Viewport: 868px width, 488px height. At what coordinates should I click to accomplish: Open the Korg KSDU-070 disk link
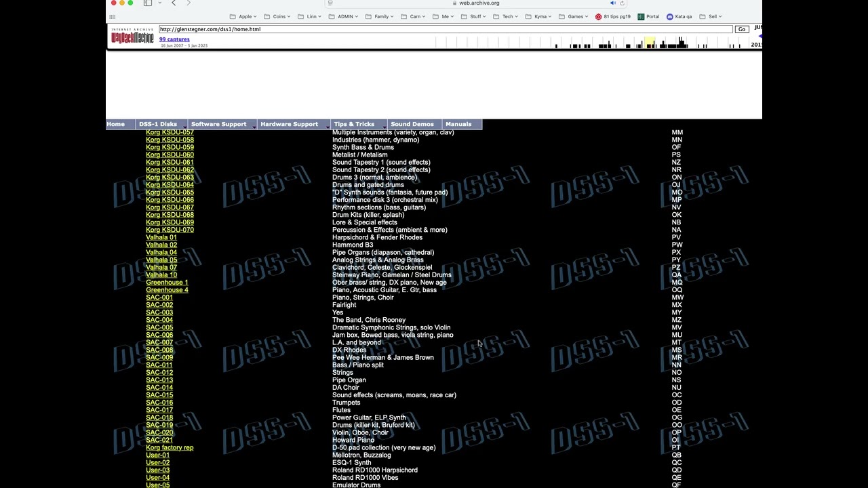pos(170,230)
